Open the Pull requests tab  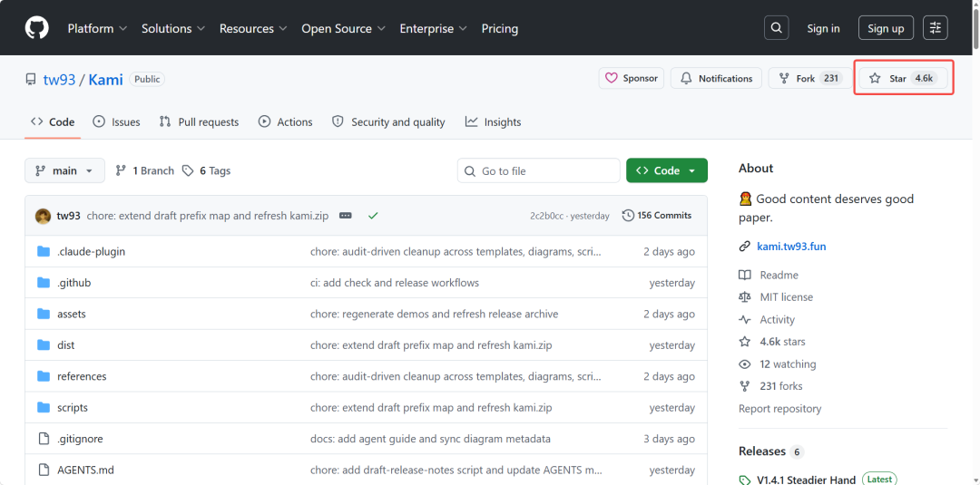tap(199, 122)
